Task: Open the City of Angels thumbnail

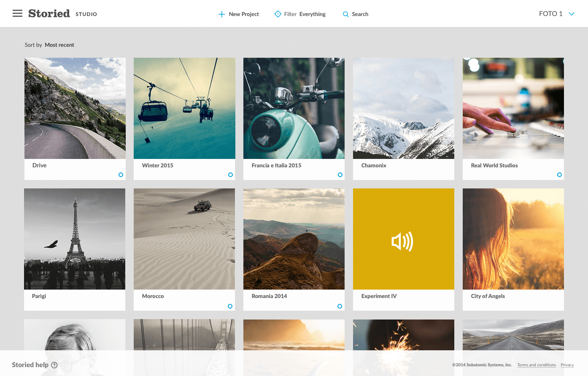Action: (513, 239)
